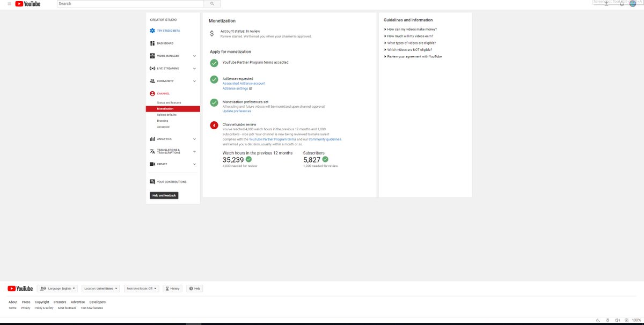Click the speaker icon in the status bar

pos(617,320)
